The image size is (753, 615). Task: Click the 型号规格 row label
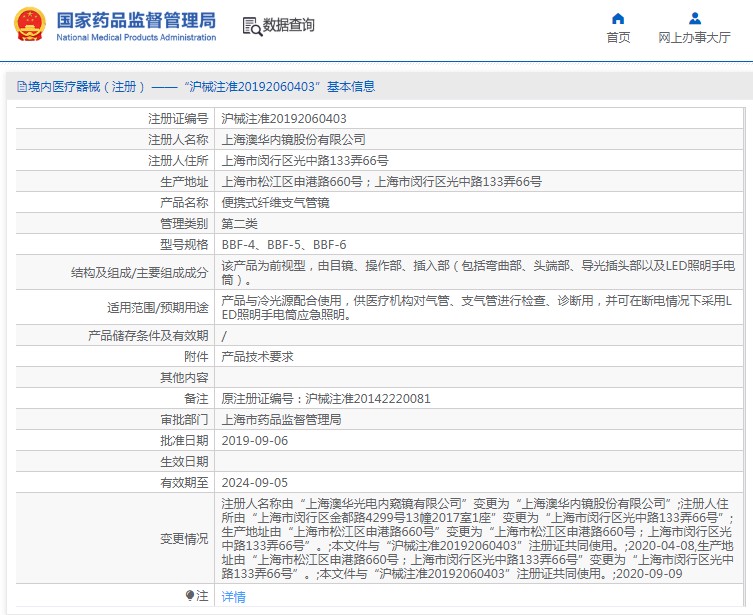pos(184,245)
